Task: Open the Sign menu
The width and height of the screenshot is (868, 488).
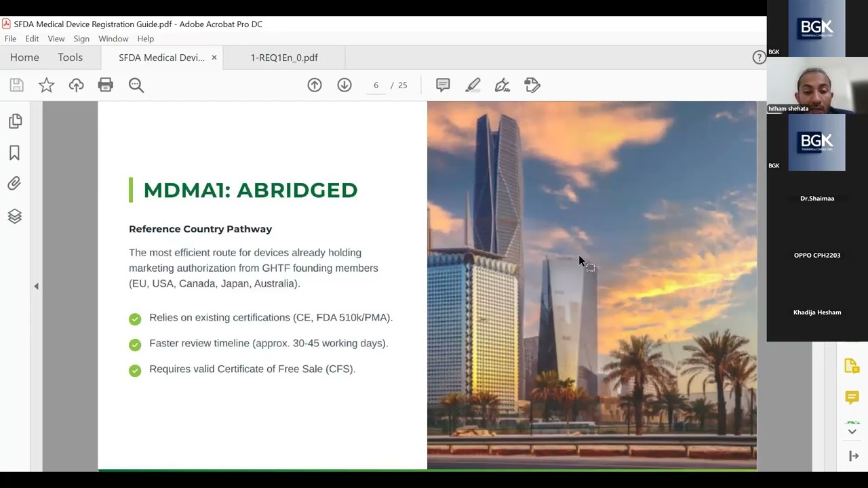Action: coord(81,39)
